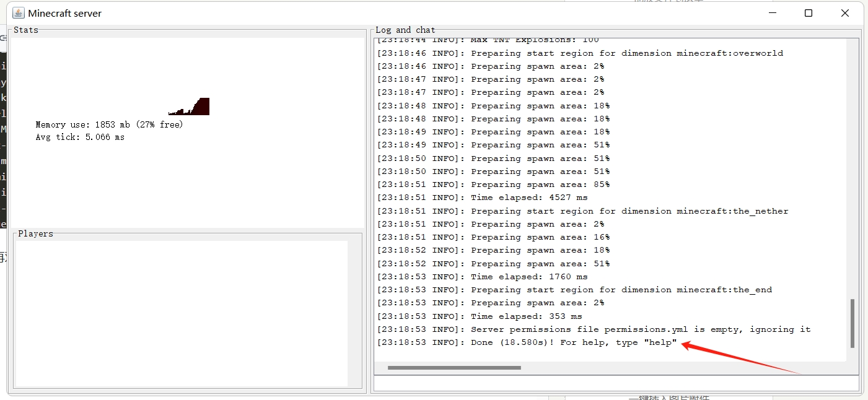This screenshot has height=400, width=868.
Task: Click the "Time elapsed: 1760 ms" line
Action: [482, 277]
